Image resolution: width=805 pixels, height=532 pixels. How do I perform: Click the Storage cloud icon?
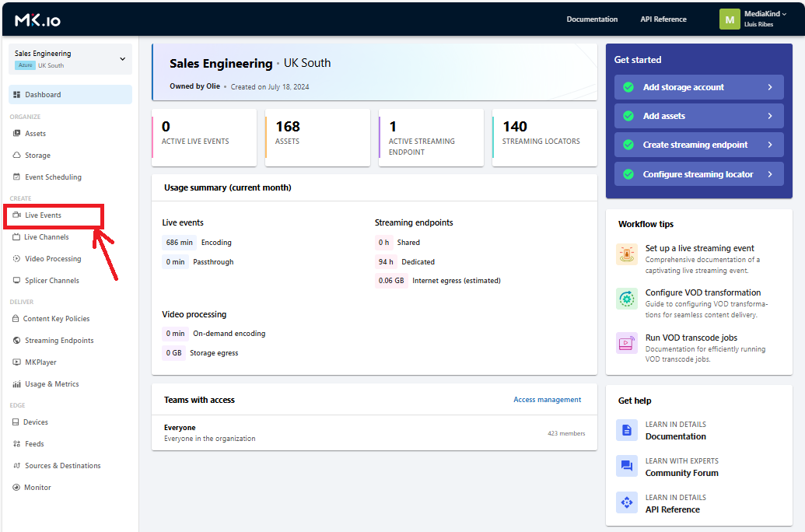click(16, 155)
